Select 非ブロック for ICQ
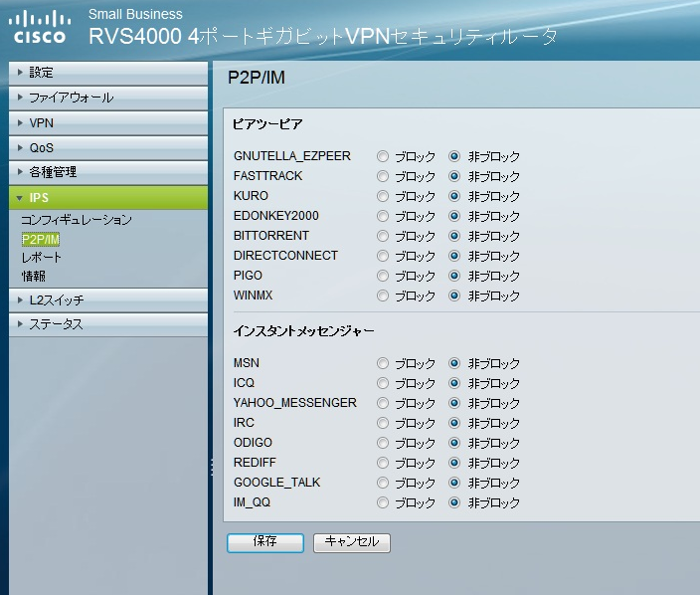 (454, 383)
